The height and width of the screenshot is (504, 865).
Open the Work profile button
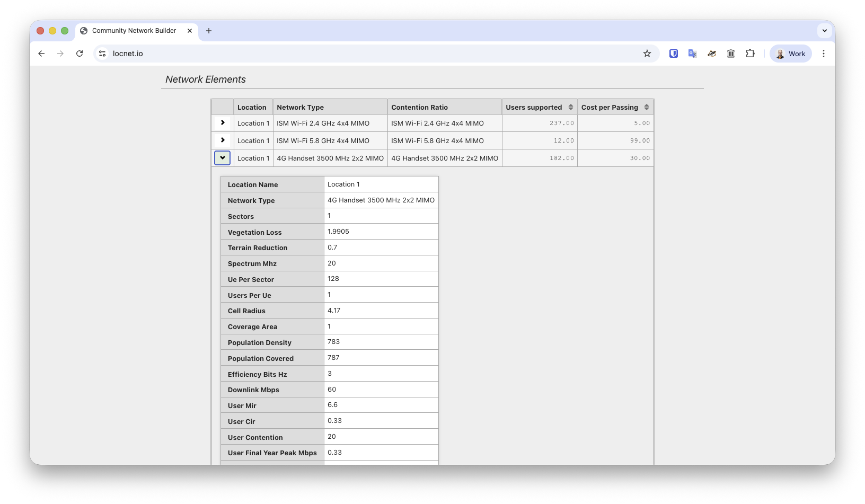790,54
